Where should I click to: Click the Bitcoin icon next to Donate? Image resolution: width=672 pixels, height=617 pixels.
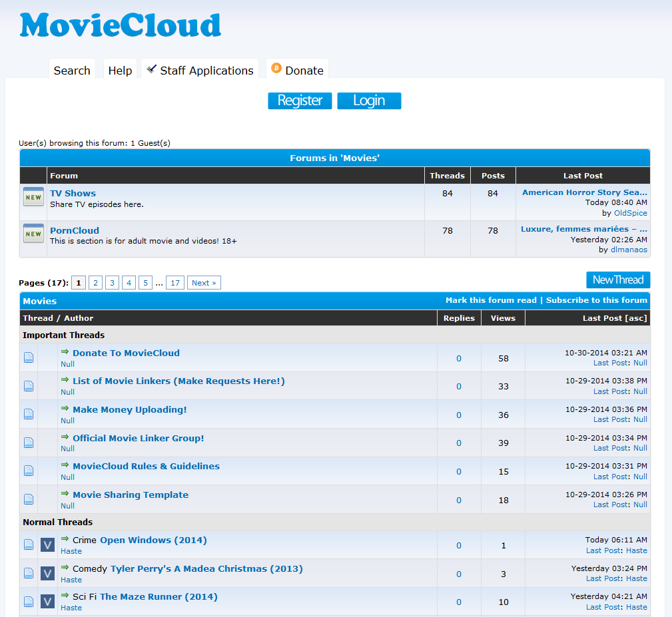(276, 68)
